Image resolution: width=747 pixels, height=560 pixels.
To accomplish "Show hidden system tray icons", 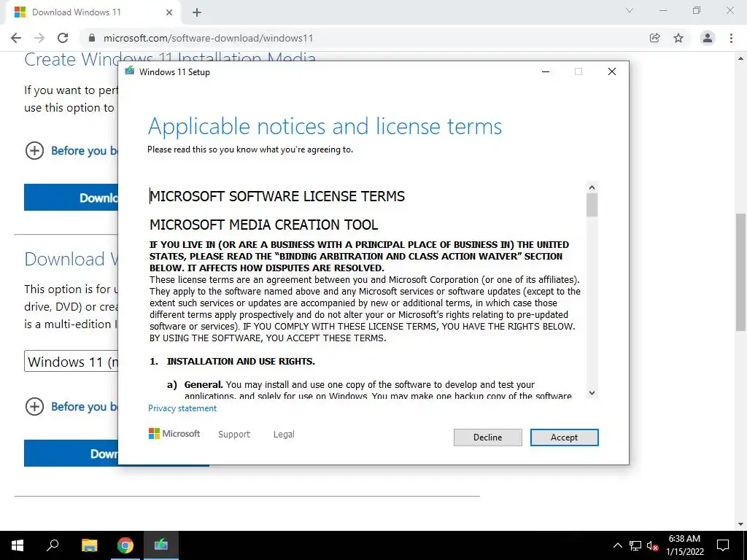I will (x=617, y=545).
